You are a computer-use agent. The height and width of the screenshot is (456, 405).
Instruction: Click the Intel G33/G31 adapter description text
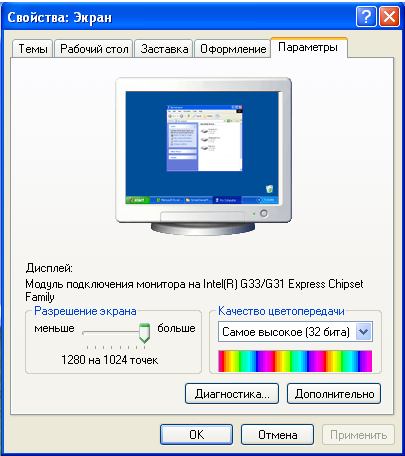(194, 290)
